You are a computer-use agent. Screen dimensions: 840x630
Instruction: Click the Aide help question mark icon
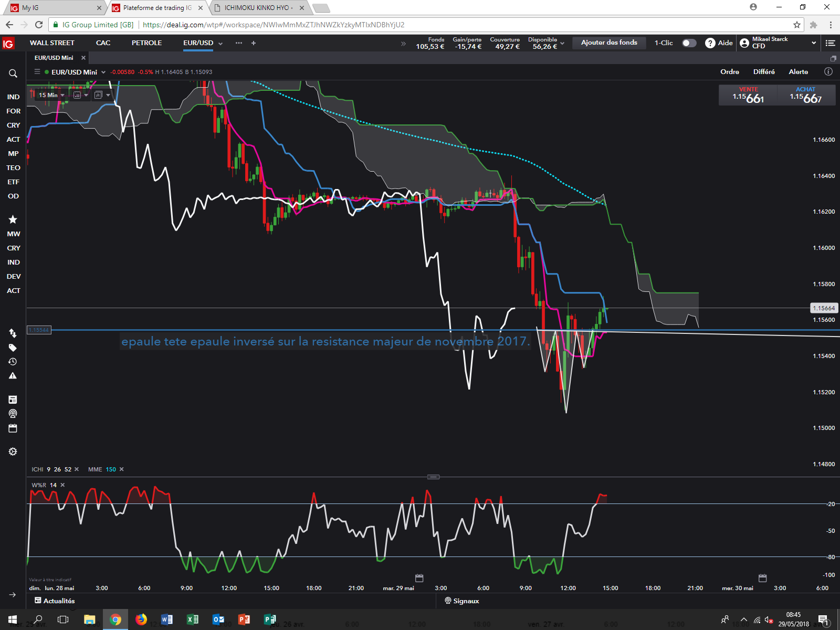click(x=710, y=43)
